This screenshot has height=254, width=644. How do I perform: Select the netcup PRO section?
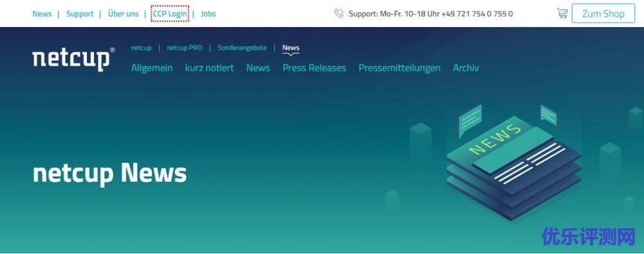[x=184, y=48]
